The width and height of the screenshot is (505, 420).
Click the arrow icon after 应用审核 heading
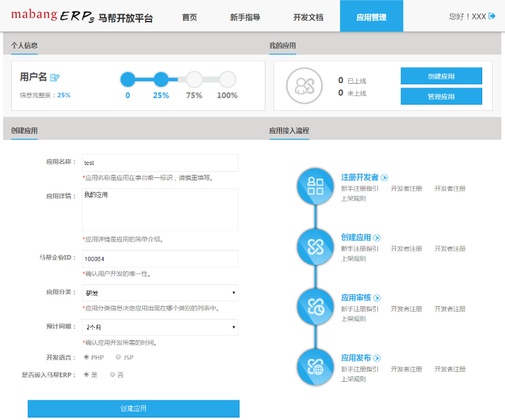[x=377, y=298]
